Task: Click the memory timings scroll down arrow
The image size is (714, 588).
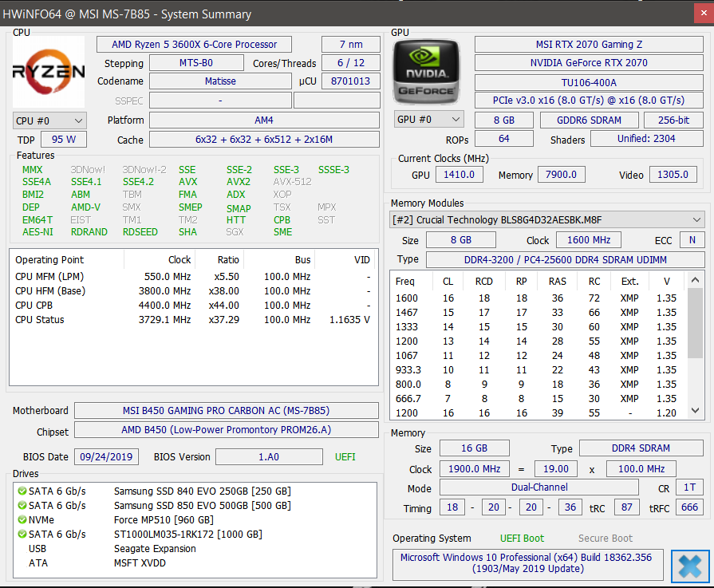Action: point(695,410)
